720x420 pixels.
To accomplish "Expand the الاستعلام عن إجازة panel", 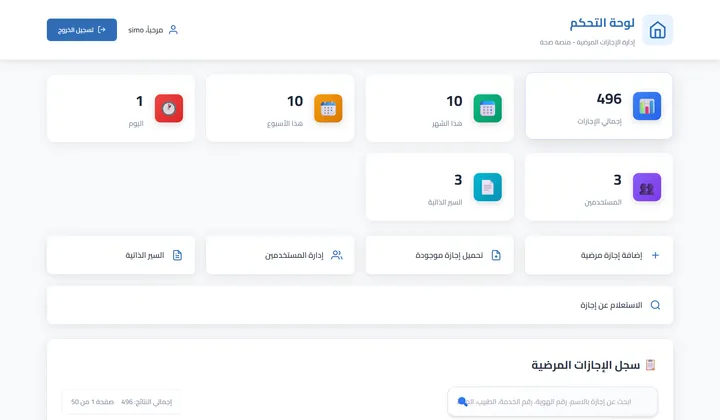I will 360,305.
